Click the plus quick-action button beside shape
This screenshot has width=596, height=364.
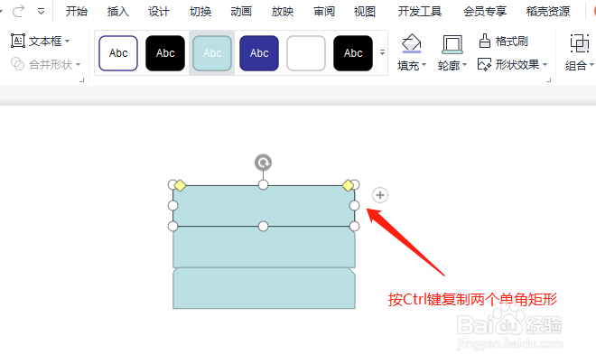pyautogui.click(x=380, y=195)
